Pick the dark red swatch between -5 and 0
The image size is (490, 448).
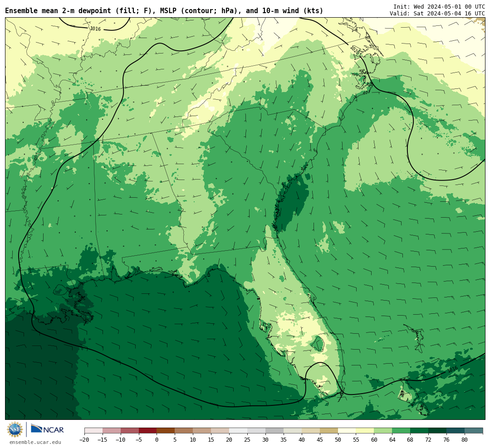coord(148,430)
